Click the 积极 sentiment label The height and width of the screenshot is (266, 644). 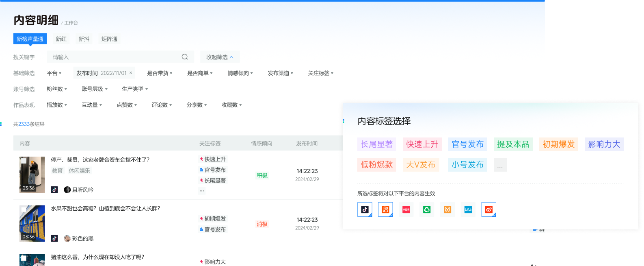[x=262, y=175]
